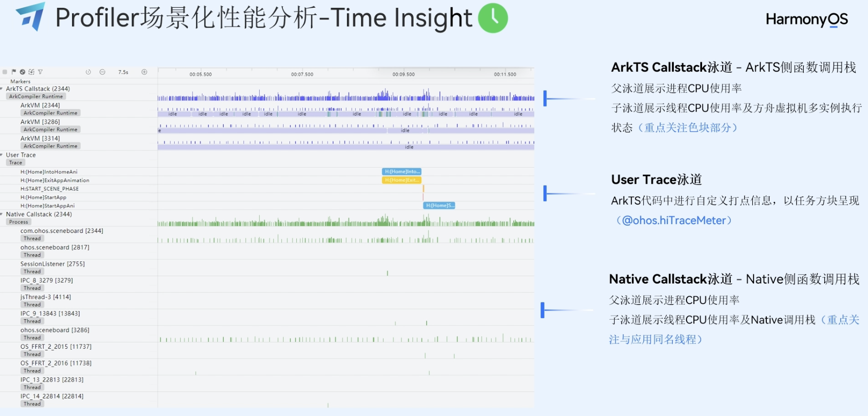Click the blue arrow logo in title
The image size is (868, 416).
[31, 16]
